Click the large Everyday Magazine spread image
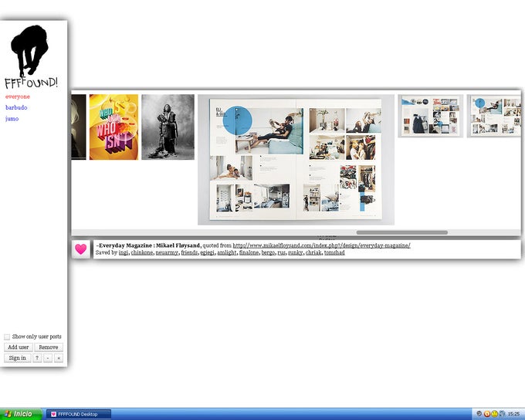 point(296,159)
